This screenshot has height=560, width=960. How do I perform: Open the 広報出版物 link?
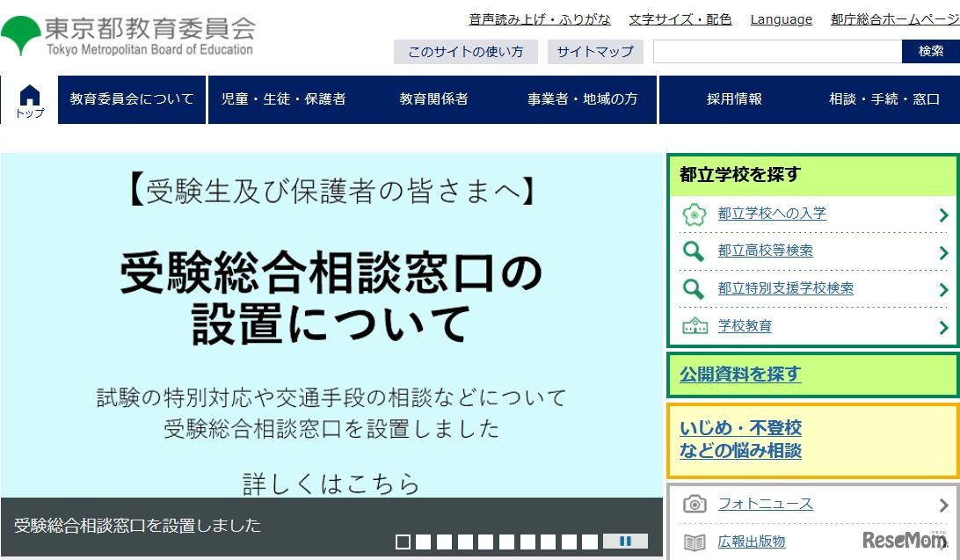click(752, 542)
